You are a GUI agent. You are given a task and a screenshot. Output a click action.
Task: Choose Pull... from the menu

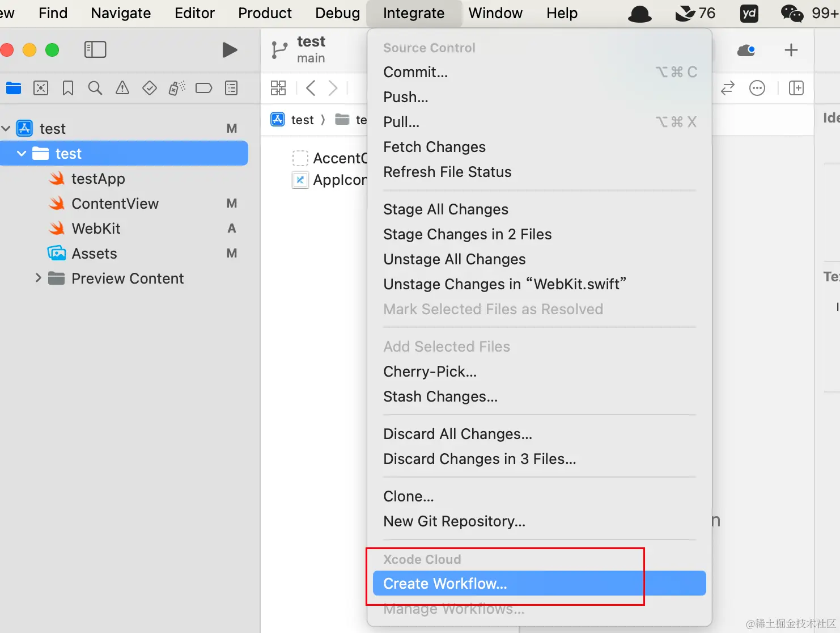[x=540, y=122]
